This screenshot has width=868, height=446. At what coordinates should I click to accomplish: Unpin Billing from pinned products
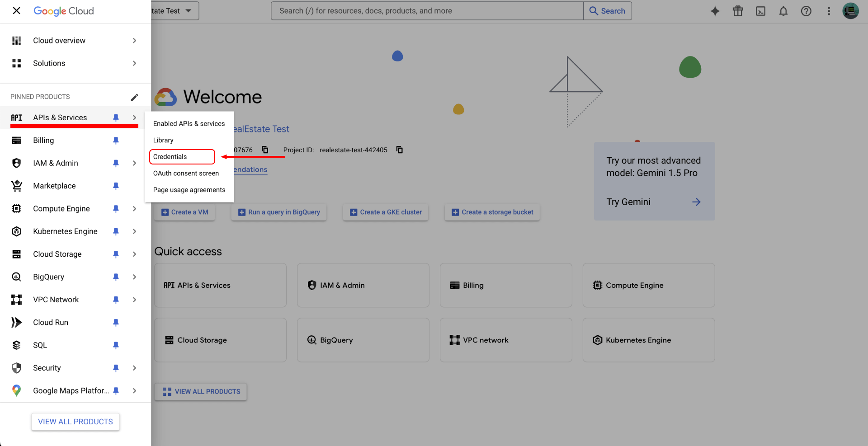point(116,141)
